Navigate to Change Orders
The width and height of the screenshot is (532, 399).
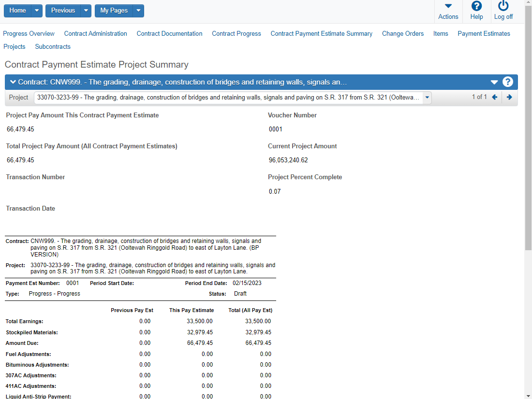pos(403,33)
